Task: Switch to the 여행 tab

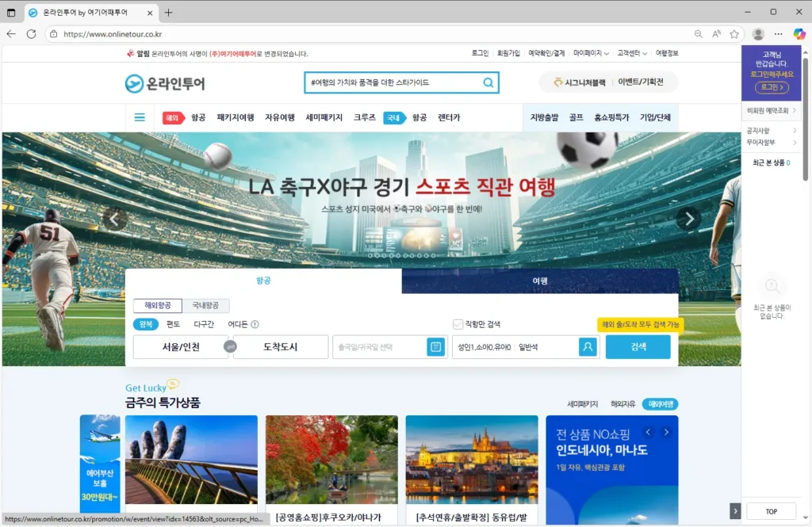Action: tap(539, 282)
